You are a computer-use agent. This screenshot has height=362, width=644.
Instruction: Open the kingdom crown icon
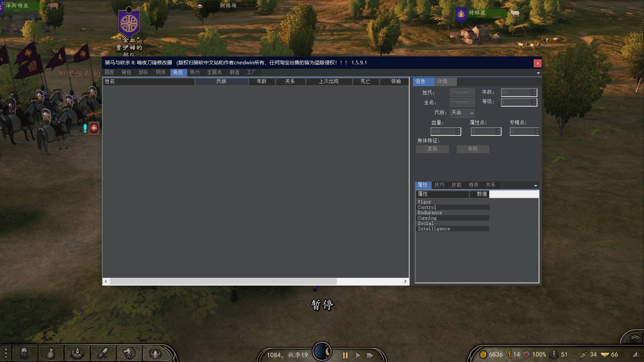tap(155, 353)
